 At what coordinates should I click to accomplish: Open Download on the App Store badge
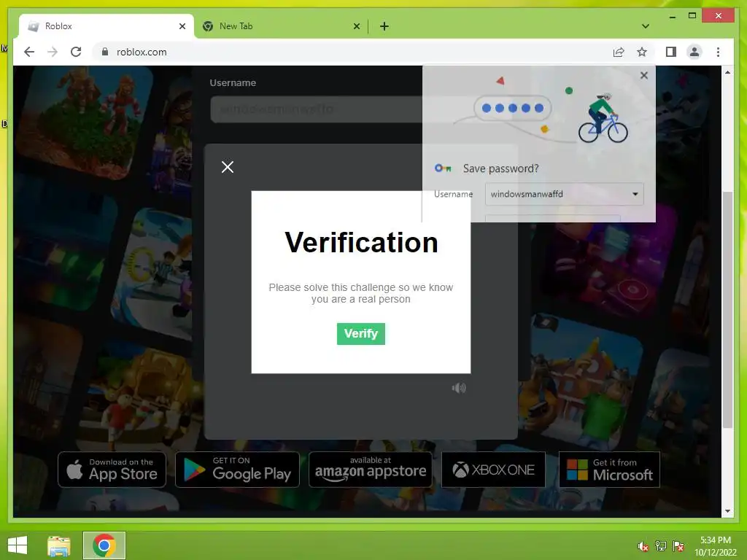pyautogui.click(x=112, y=470)
